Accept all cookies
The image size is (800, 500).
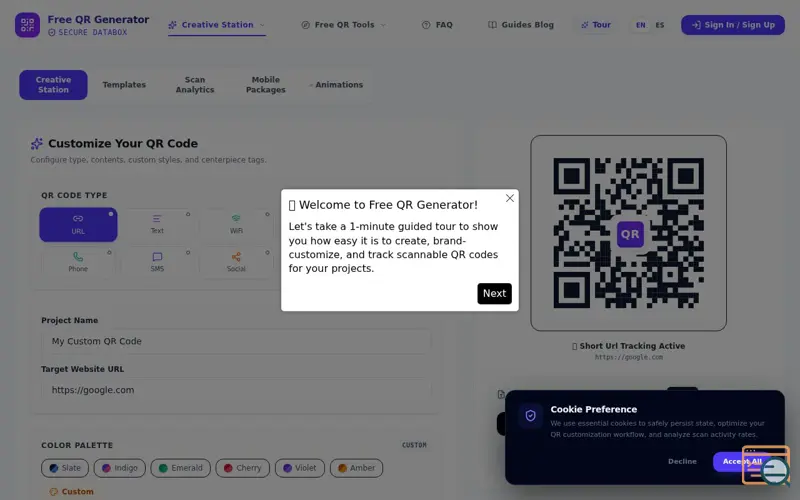click(742, 461)
